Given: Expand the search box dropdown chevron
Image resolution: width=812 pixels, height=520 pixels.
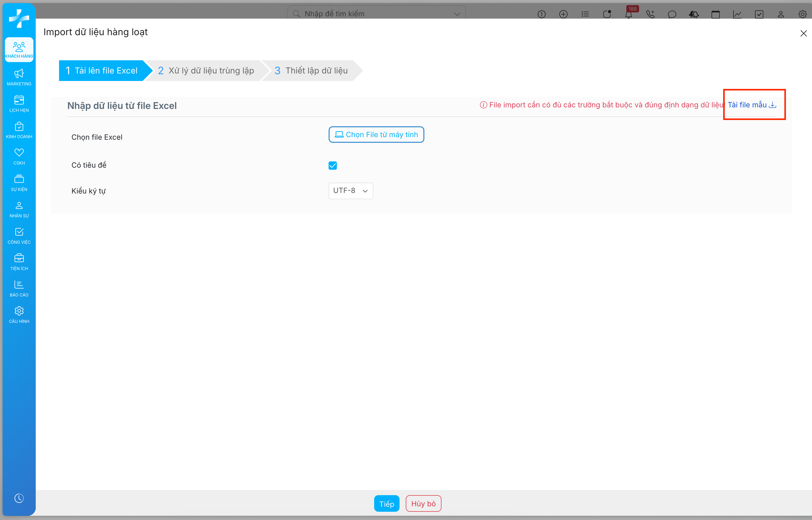Looking at the screenshot, I should [x=457, y=14].
